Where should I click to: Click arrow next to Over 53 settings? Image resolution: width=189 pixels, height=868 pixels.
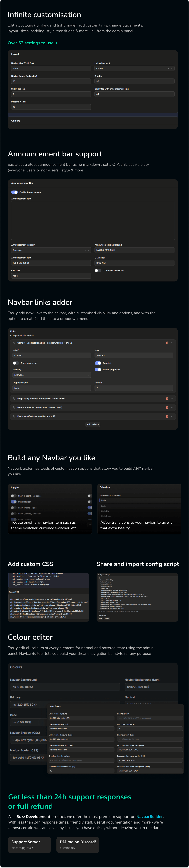[x=57, y=43]
